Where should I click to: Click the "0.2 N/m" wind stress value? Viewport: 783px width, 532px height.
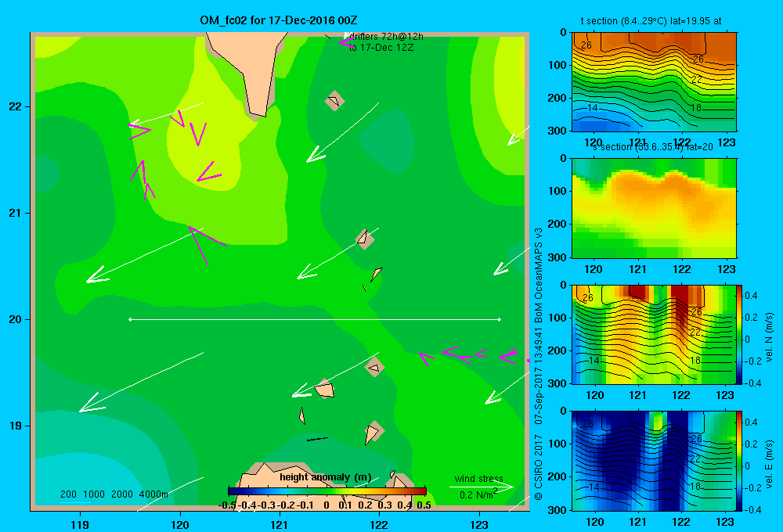(478, 494)
